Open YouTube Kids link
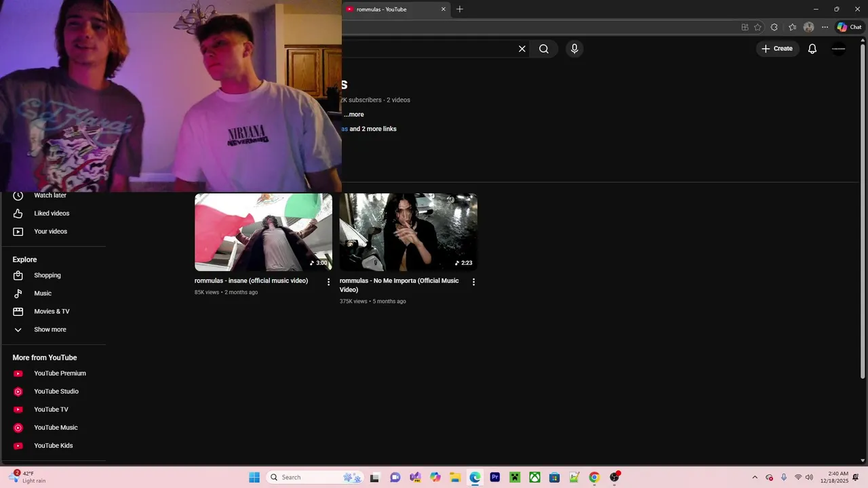This screenshot has height=488, width=868. tap(54, 446)
